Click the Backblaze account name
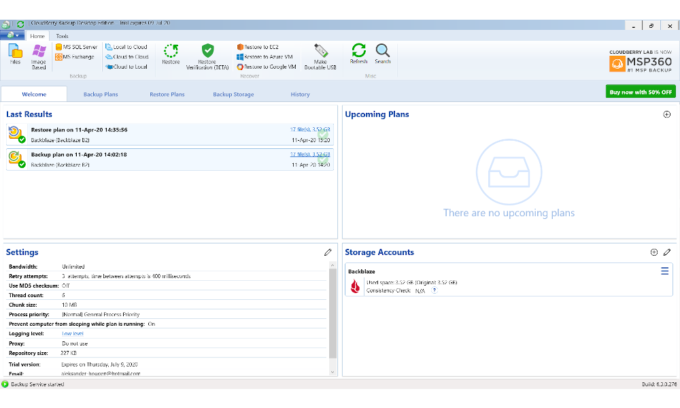Image resolution: width=680 pixels, height=408 pixels. (x=362, y=271)
